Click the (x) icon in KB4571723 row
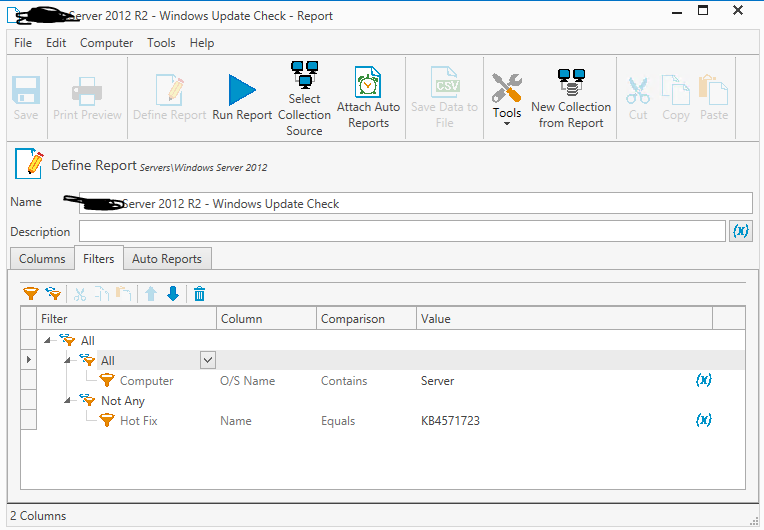 tap(703, 421)
